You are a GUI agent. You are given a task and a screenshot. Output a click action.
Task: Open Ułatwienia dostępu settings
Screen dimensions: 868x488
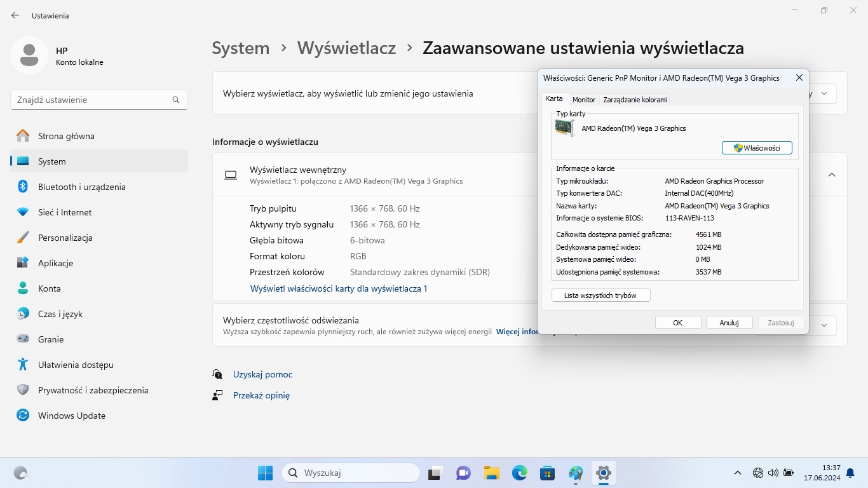pyautogui.click(x=99, y=365)
